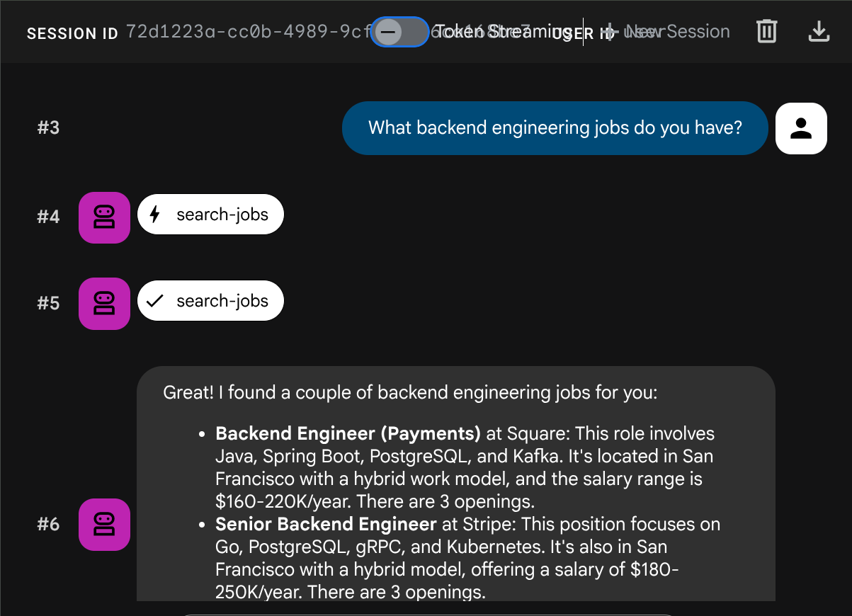
Task: Click the SESSION ID label
Action: (x=72, y=34)
